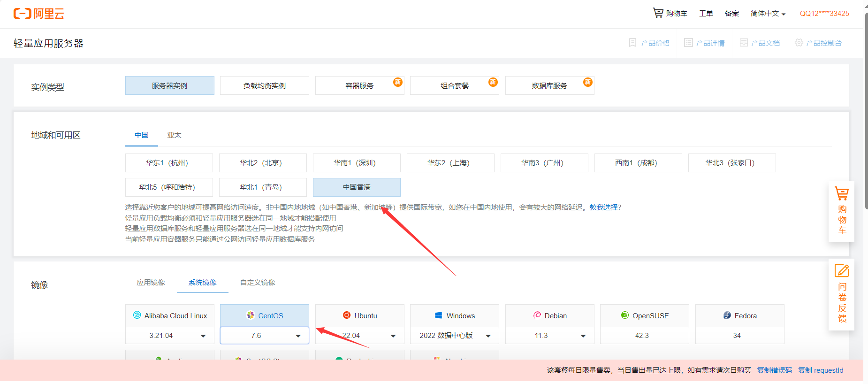Image resolution: width=868 pixels, height=384 pixels.
Task: Open the Windows 2022 version dropdown
Action: 488,336
